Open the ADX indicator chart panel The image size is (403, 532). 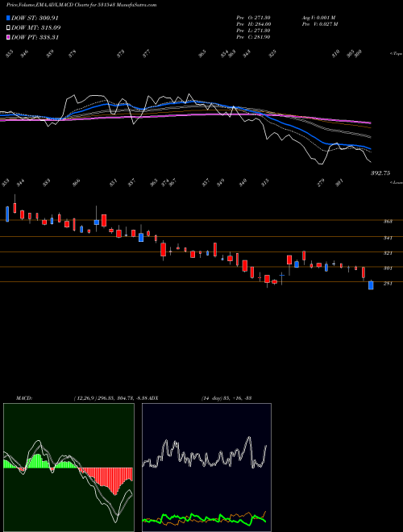(206, 468)
